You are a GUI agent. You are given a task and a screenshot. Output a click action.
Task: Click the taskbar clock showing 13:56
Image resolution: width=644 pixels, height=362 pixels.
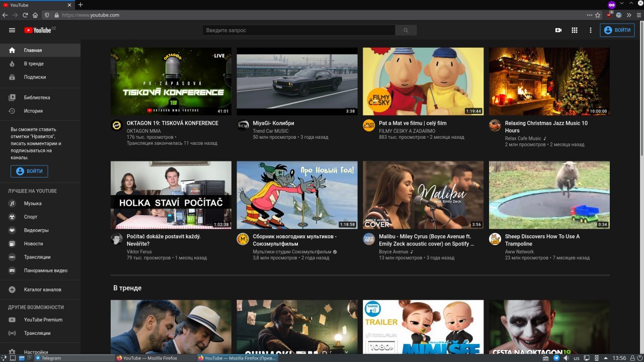pos(620,358)
